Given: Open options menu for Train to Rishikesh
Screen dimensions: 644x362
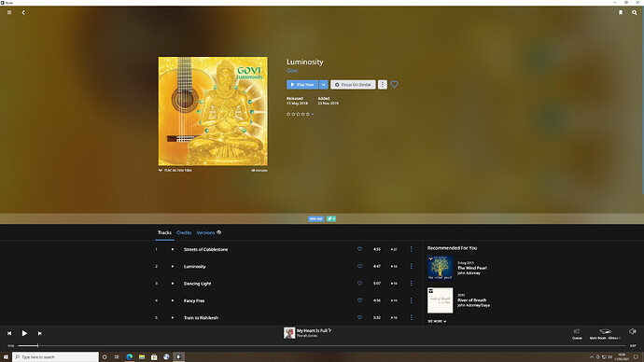Looking at the screenshot, I should 411,317.
